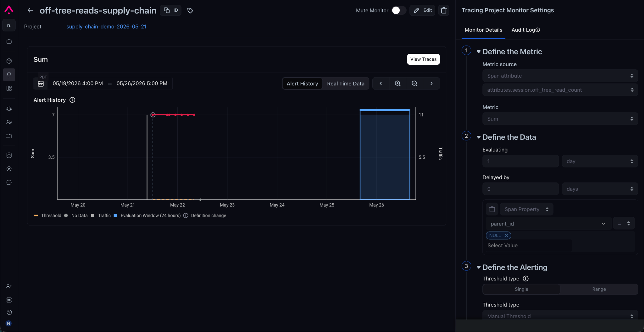Collapse the Define the Metric section
The image size is (644, 332).
(479, 52)
